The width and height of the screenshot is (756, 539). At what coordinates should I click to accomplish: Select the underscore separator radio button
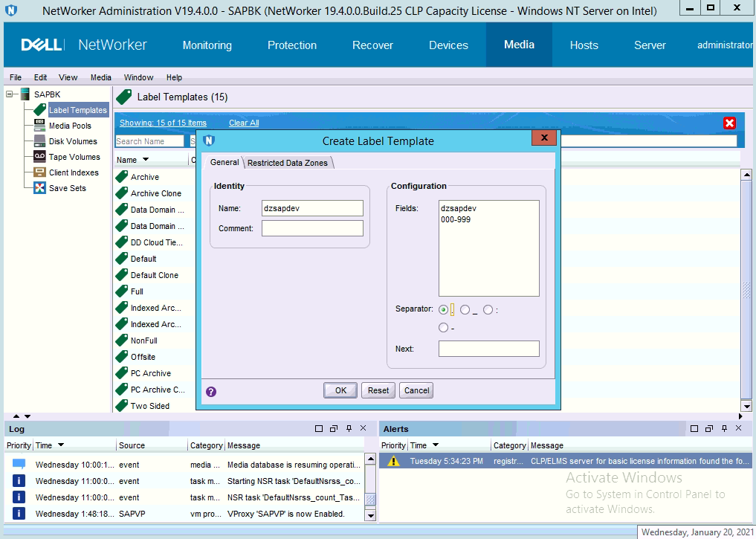(465, 310)
